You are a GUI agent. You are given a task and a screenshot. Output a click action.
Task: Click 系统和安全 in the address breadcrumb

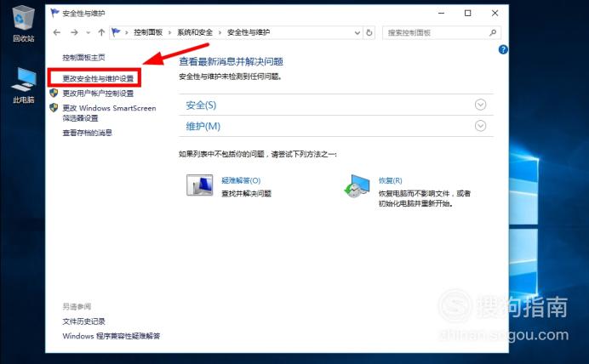coord(195,32)
